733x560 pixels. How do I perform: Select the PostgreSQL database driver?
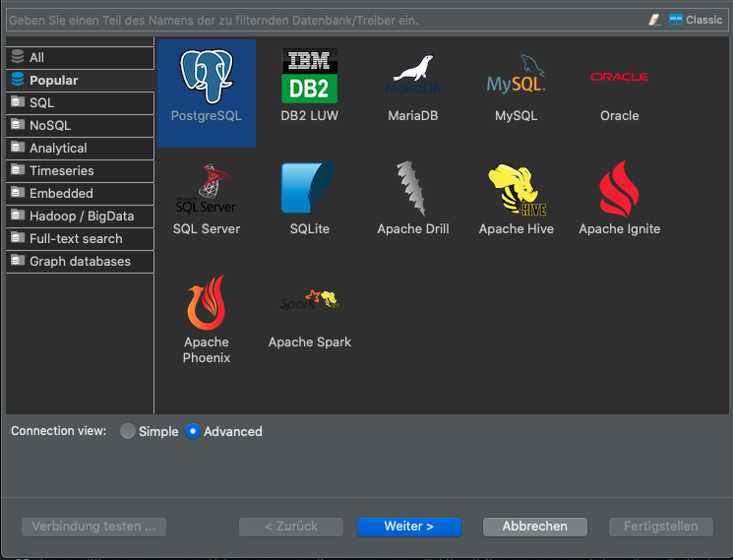207,93
